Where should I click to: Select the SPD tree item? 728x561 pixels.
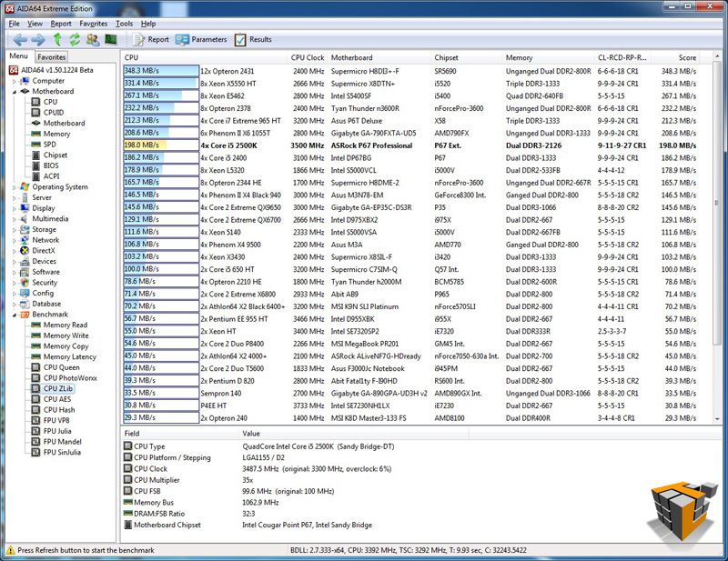(x=50, y=145)
